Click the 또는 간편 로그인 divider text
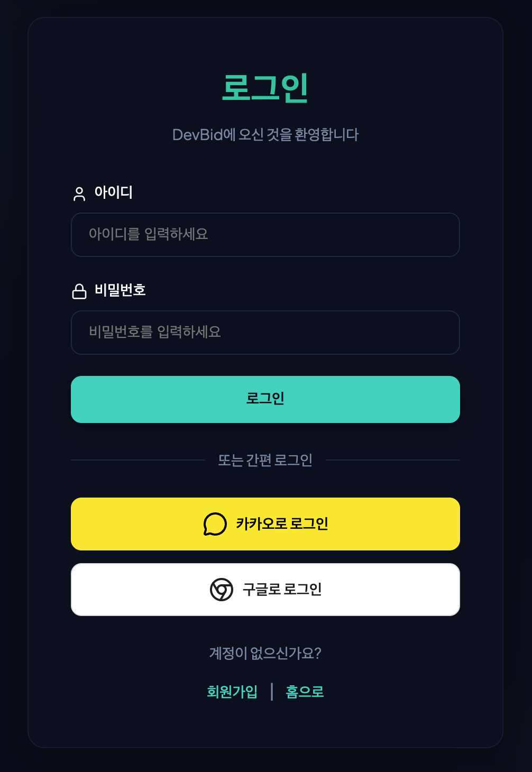 tap(265, 460)
